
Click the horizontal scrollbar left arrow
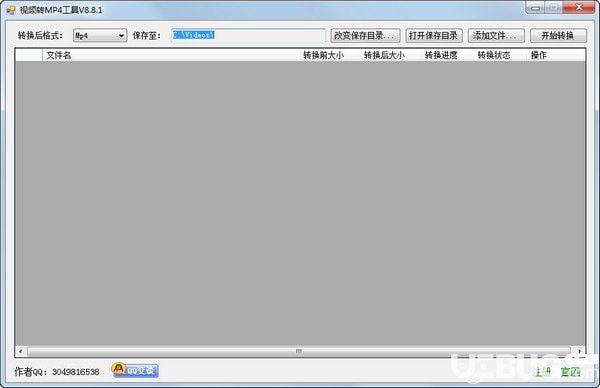[21, 351]
